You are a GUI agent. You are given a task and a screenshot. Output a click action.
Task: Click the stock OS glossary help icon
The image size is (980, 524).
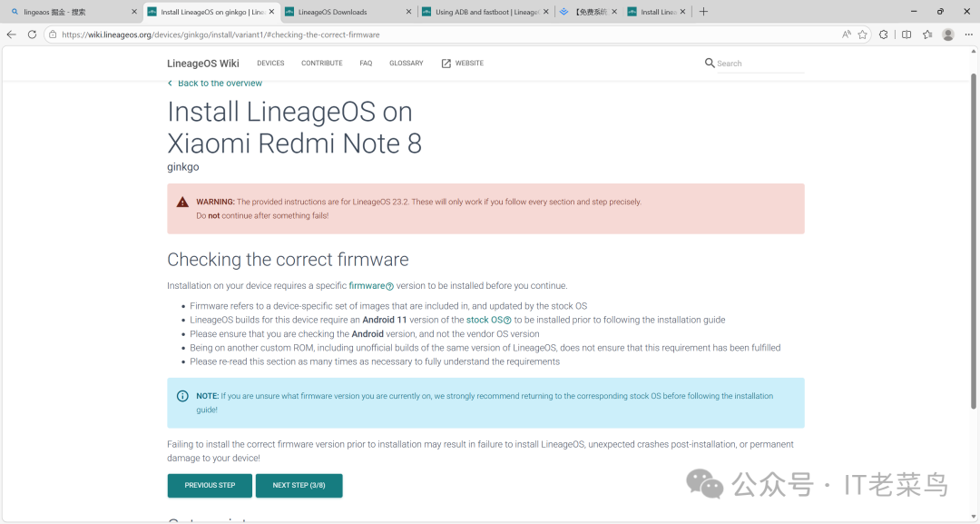click(507, 321)
